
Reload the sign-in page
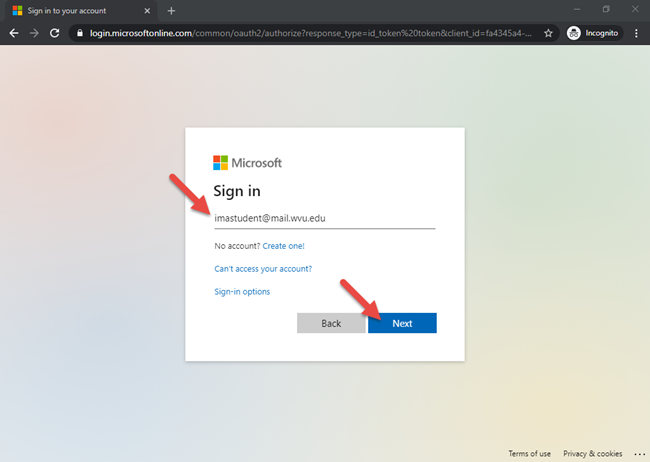pyautogui.click(x=55, y=33)
